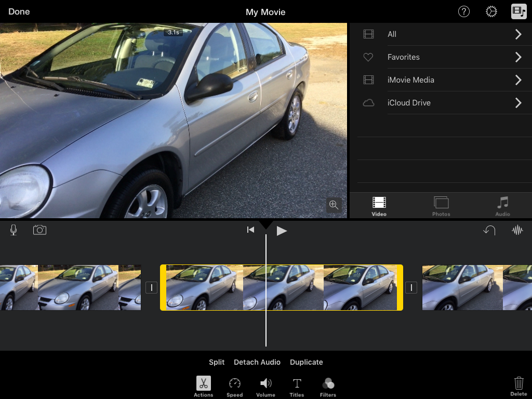Select the filmstrip icon beside All
532x399 pixels.
tap(368, 34)
